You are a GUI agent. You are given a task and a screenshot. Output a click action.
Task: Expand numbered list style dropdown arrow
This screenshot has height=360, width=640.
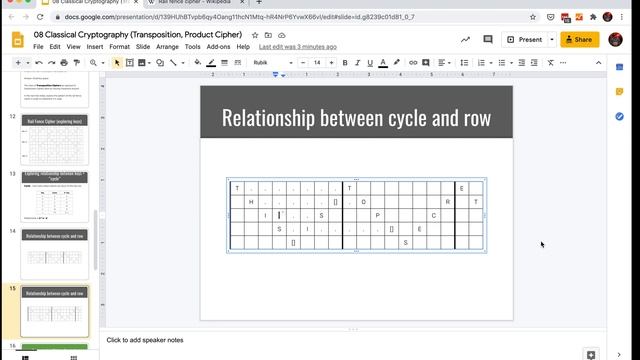coord(491,63)
